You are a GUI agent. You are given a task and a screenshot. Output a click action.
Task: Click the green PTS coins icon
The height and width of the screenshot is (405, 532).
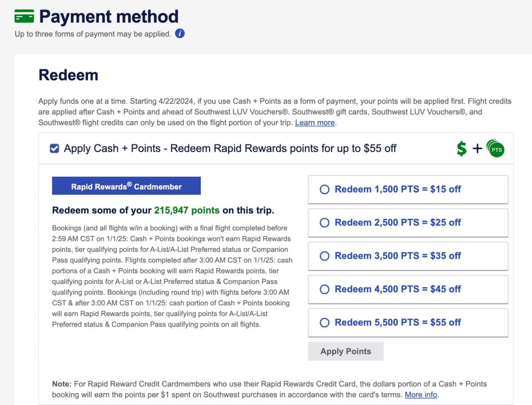(496, 149)
